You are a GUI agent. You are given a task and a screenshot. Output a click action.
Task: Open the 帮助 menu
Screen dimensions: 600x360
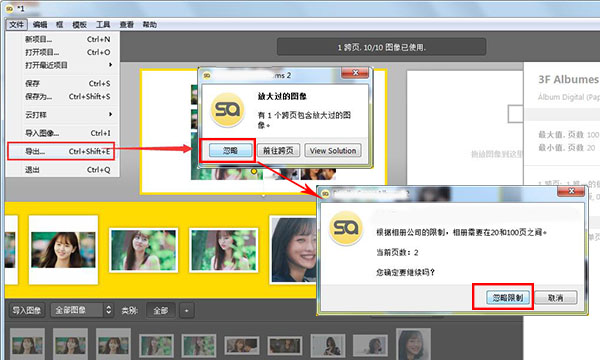click(x=150, y=25)
